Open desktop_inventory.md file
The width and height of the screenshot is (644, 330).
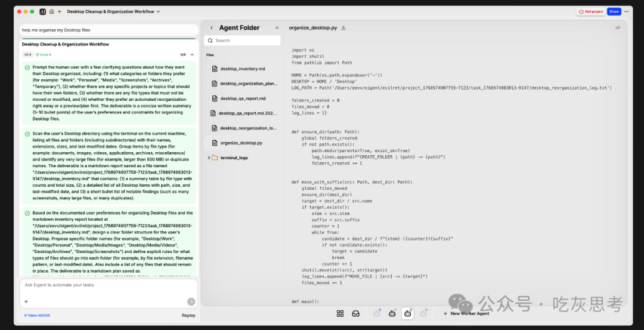242,69
